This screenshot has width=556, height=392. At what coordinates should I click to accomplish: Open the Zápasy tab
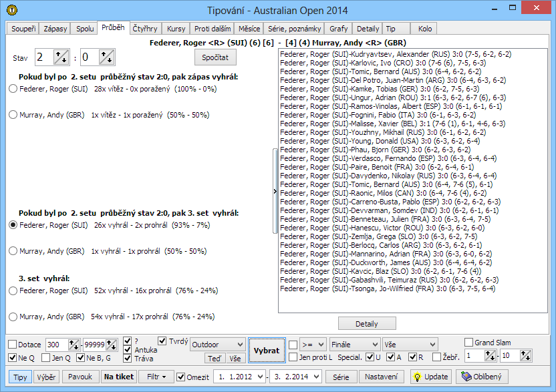55,29
